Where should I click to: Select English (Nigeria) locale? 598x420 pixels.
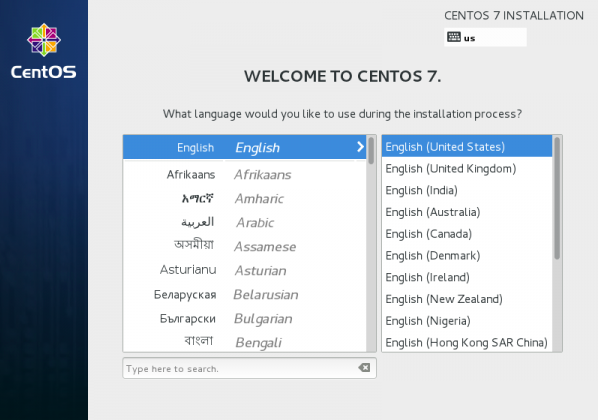coord(467,320)
